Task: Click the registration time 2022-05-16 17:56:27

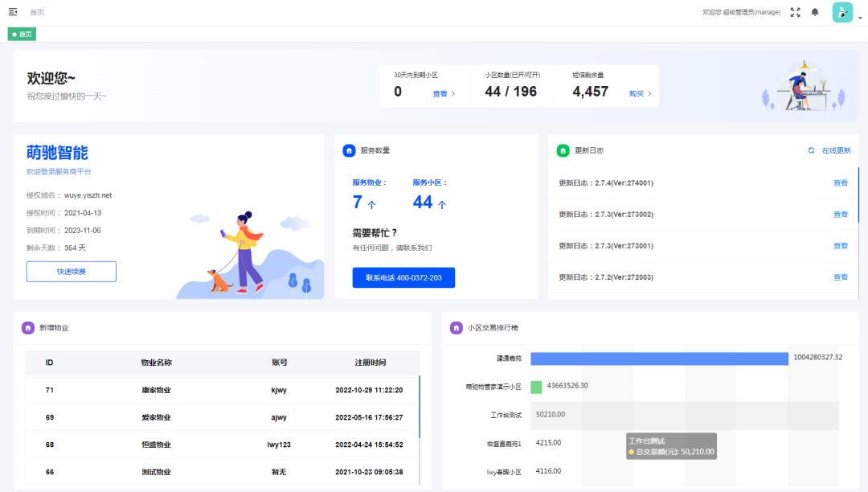Action: pos(369,418)
